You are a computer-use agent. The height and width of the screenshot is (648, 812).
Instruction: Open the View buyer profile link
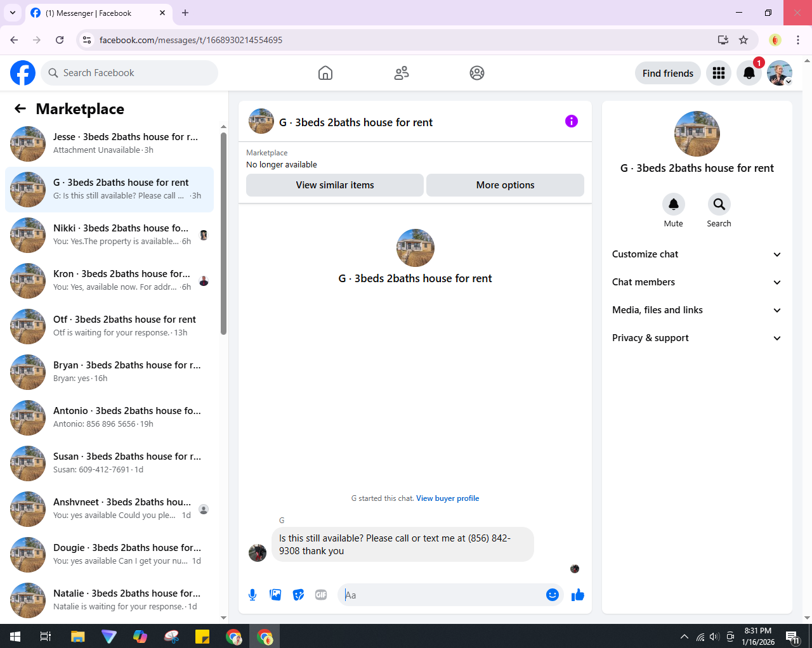click(x=447, y=498)
